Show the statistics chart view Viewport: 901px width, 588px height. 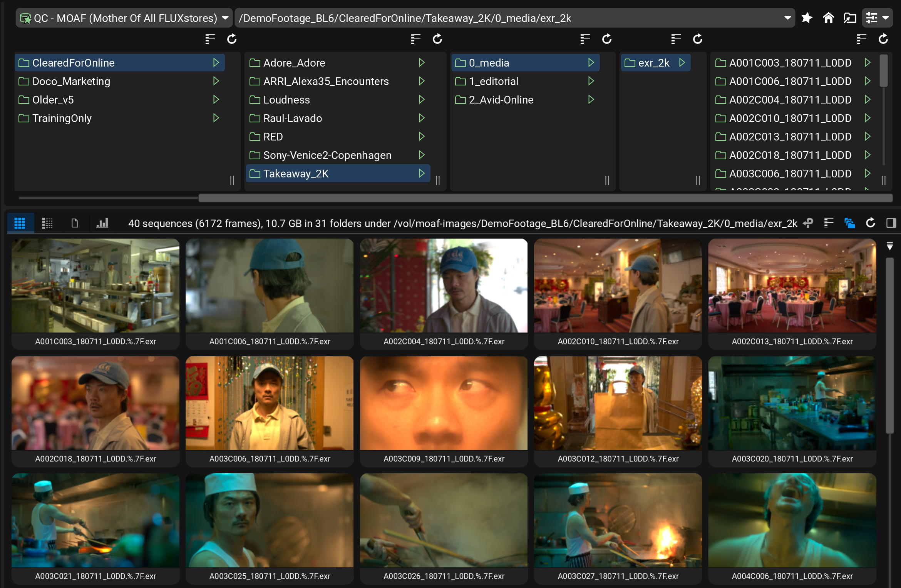click(x=102, y=223)
